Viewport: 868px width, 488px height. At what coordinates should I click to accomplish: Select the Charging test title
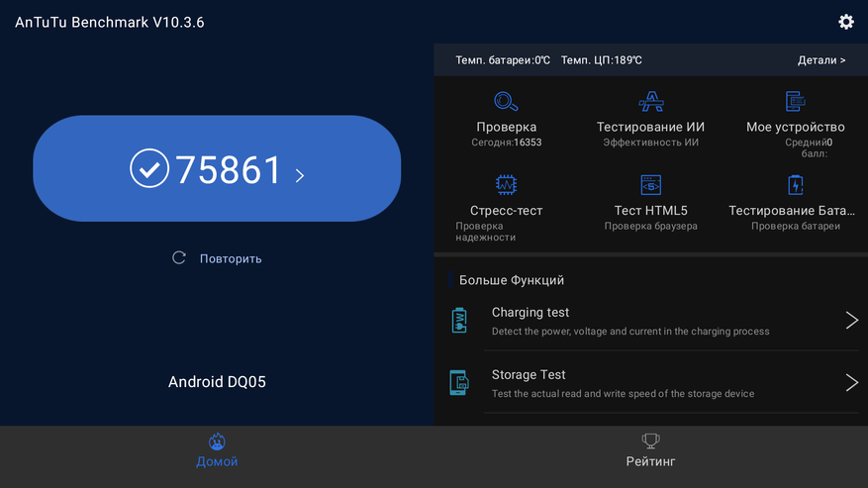click(530, 313)
